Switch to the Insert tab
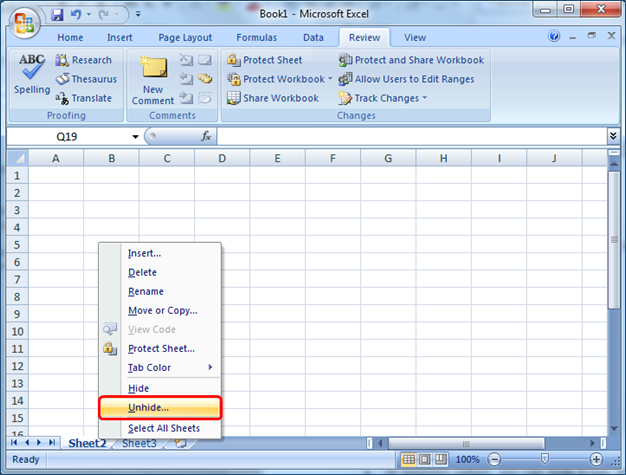 (119, 38)
